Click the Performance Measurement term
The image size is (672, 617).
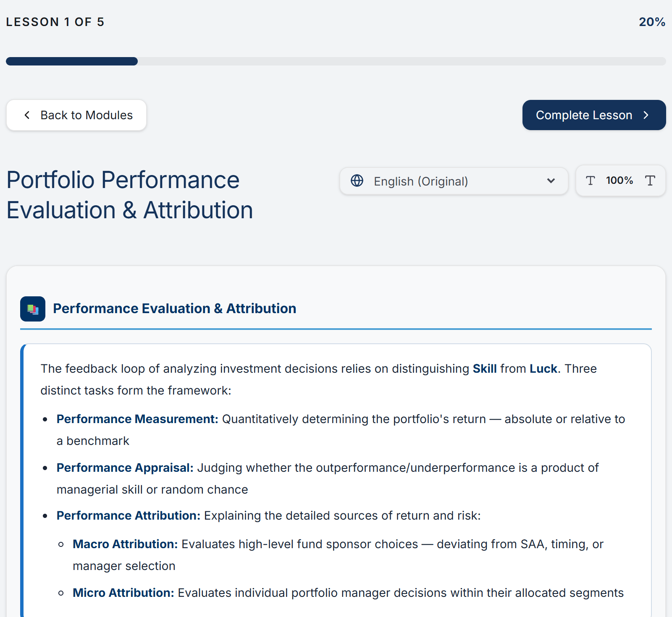137,419
